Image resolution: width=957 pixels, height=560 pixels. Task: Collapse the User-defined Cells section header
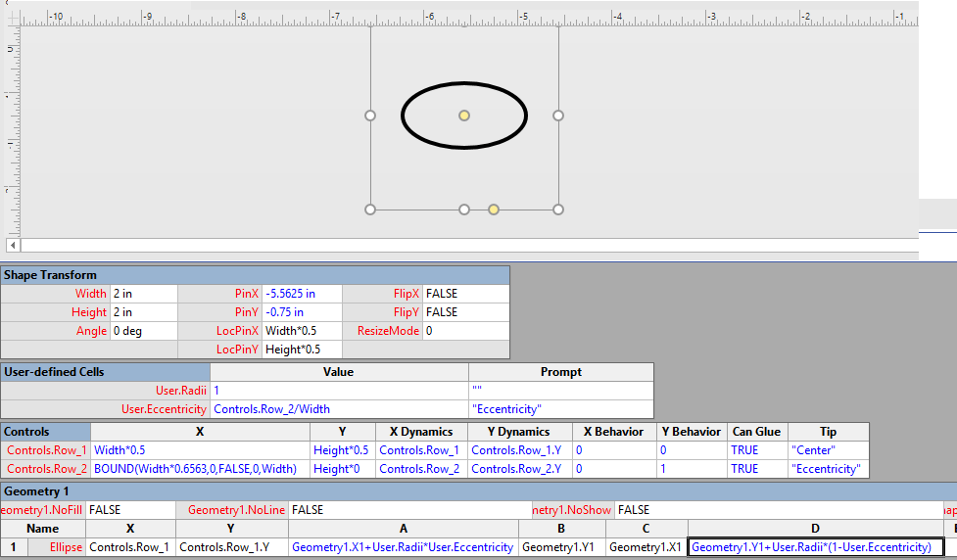[105, 372]
